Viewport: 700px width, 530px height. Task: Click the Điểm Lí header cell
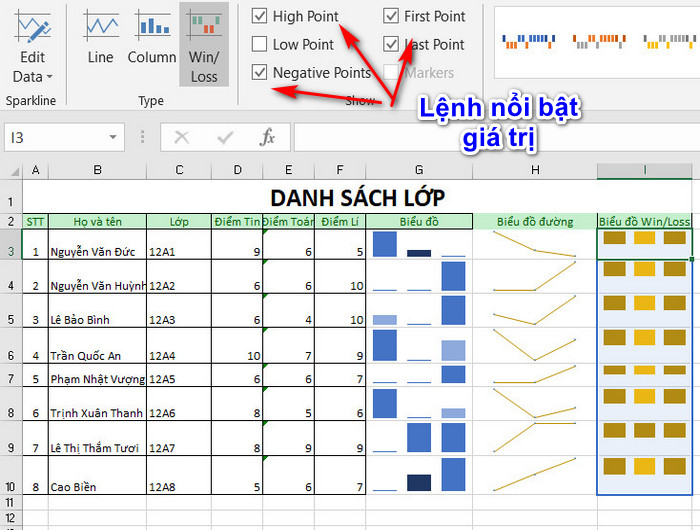point(340,221)
